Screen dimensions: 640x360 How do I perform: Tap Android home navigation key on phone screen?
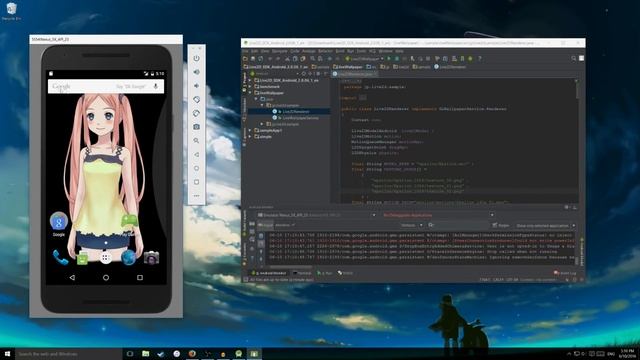click(x=106, y=278)
